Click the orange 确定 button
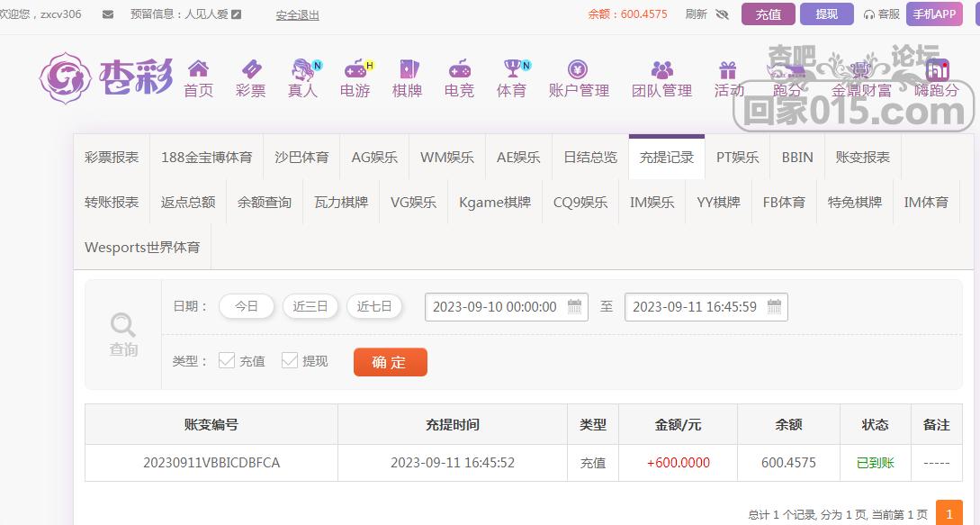This screenshot has height=525, width=980. (390, 362)
